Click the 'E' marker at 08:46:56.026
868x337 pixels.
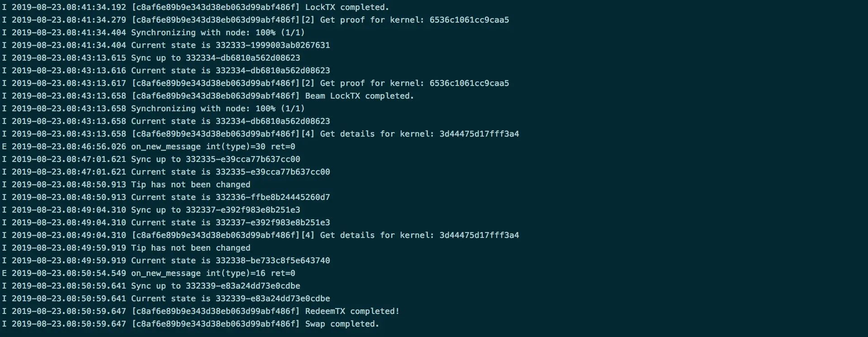[x=5, y=147]
